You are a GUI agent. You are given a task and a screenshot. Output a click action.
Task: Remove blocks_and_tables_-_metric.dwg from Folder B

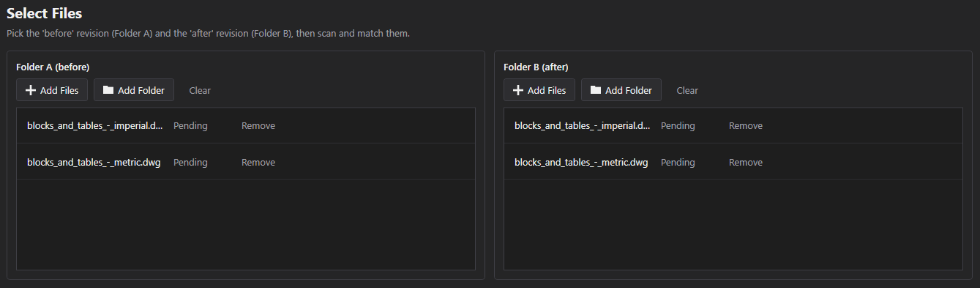click(x=746, y=163)
